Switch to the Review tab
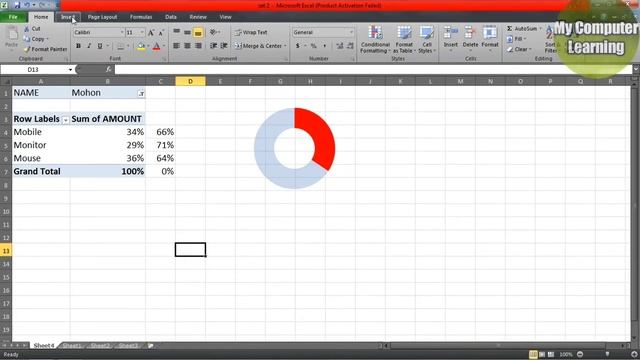Screen dimensions: 640x360 (198, 17)
